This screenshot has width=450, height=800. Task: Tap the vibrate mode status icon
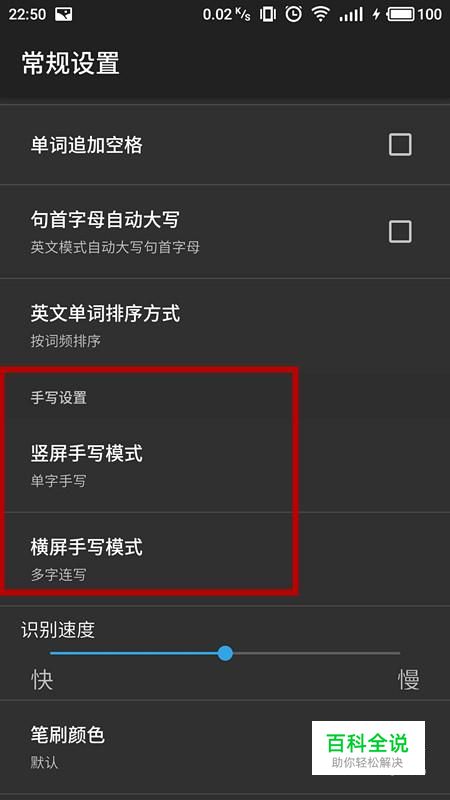point(268,14)
